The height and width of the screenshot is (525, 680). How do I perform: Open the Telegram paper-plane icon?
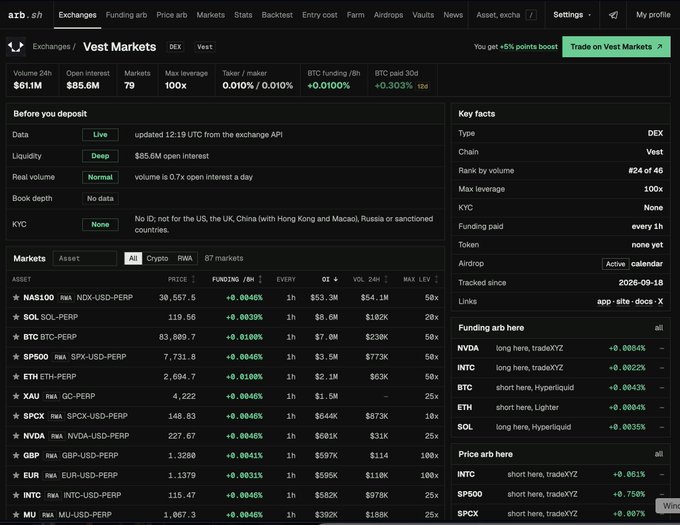[x=613, y=15]
